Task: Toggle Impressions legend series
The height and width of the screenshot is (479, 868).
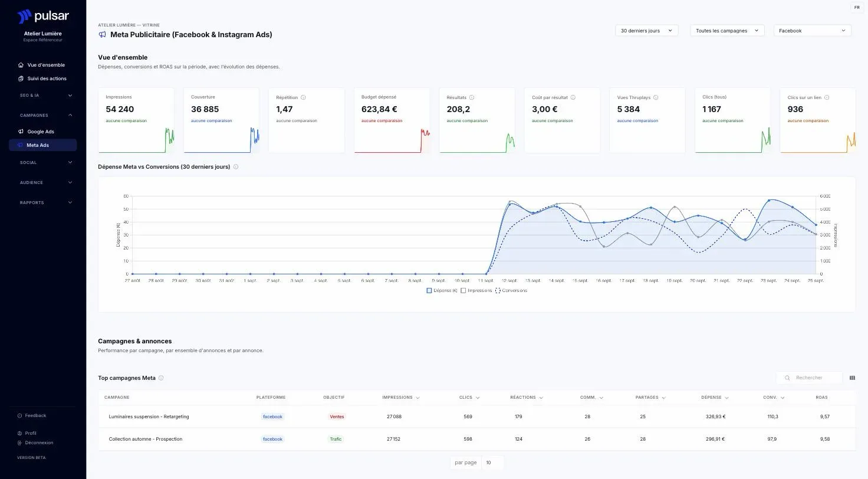Action: tap(476, 290)
